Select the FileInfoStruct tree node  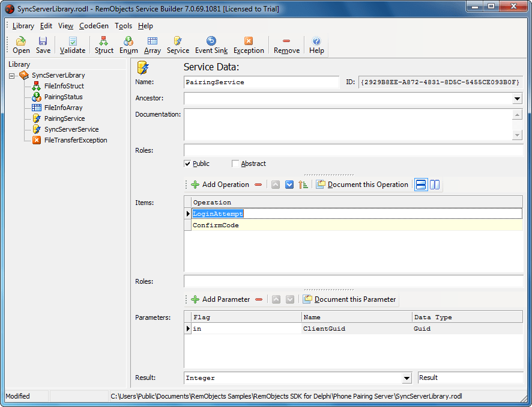[x=64, y=86]
